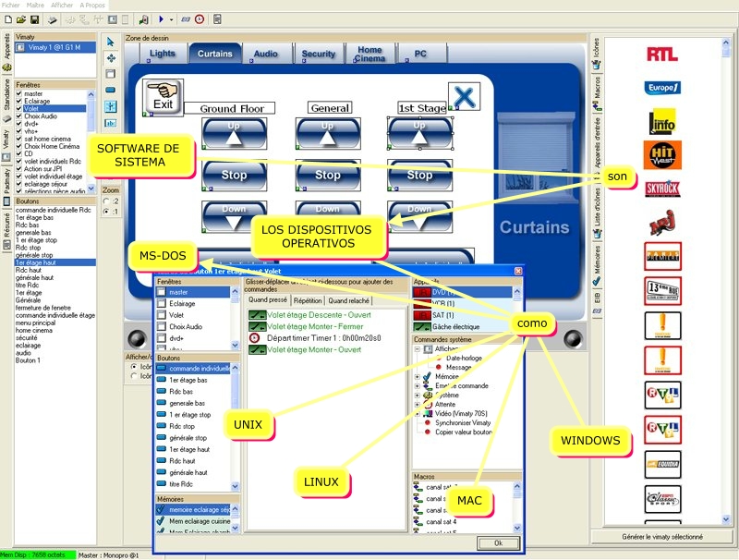Image resolution: width=739 pixels, height=560 pixels.
Task: Select the zoom :2 radio button
Action: [x=106, y=201]
